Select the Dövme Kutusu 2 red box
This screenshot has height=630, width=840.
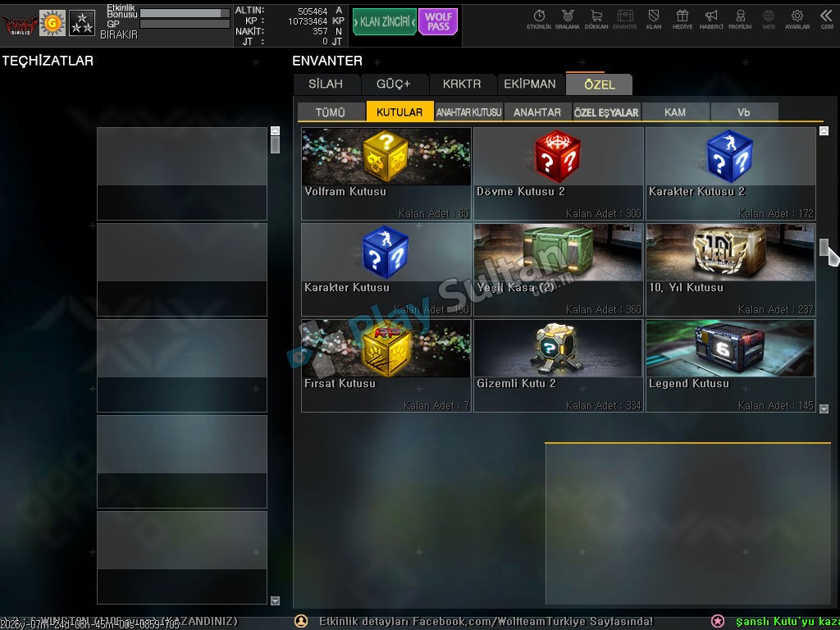(558, 174)
